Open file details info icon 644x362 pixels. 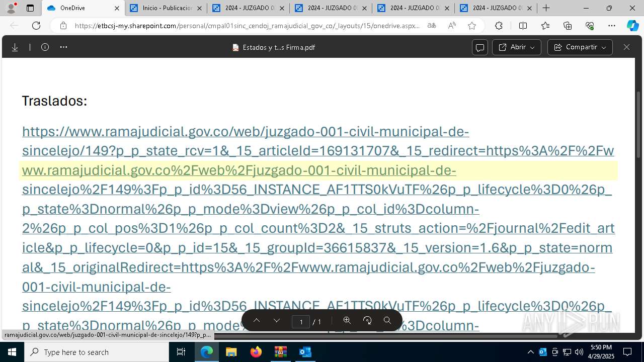[x=45, y=47]
